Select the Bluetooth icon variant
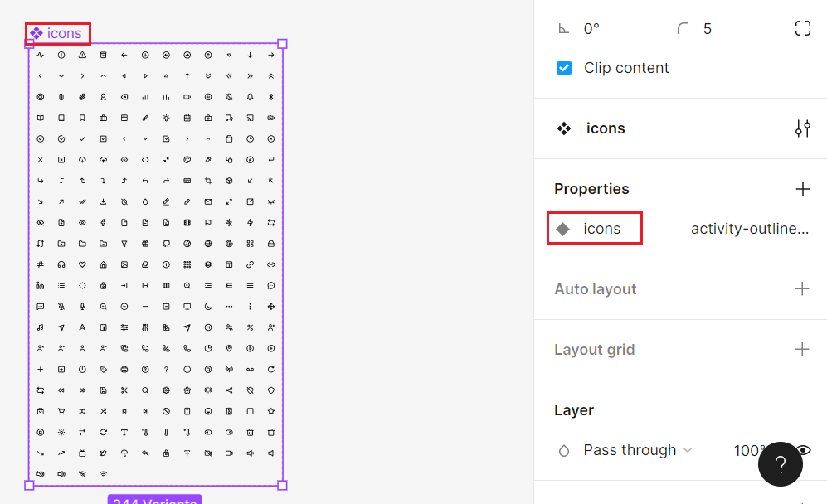 271,97
